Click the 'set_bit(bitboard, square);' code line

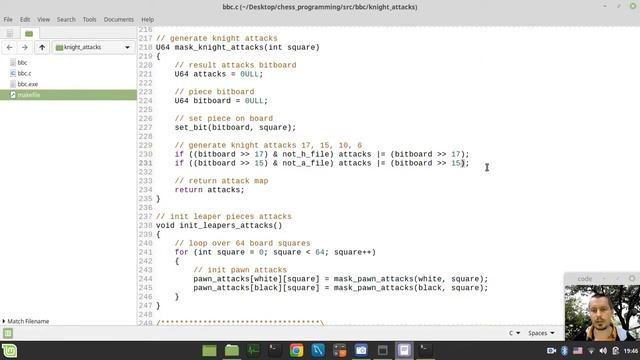coord(235,127)
